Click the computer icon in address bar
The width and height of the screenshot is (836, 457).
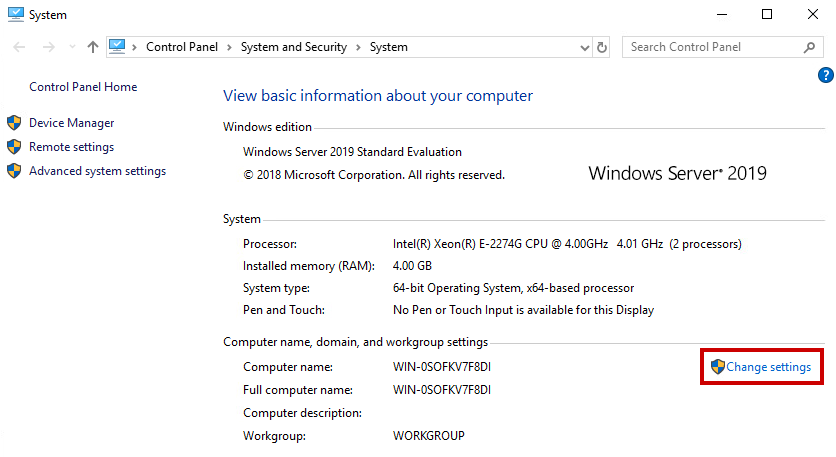click(117, 47)
